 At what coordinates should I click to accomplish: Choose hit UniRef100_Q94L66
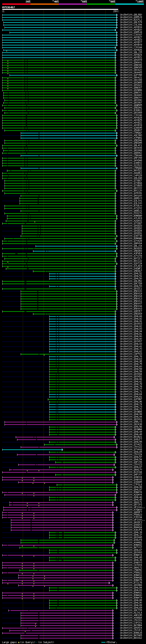click(131, 316)
